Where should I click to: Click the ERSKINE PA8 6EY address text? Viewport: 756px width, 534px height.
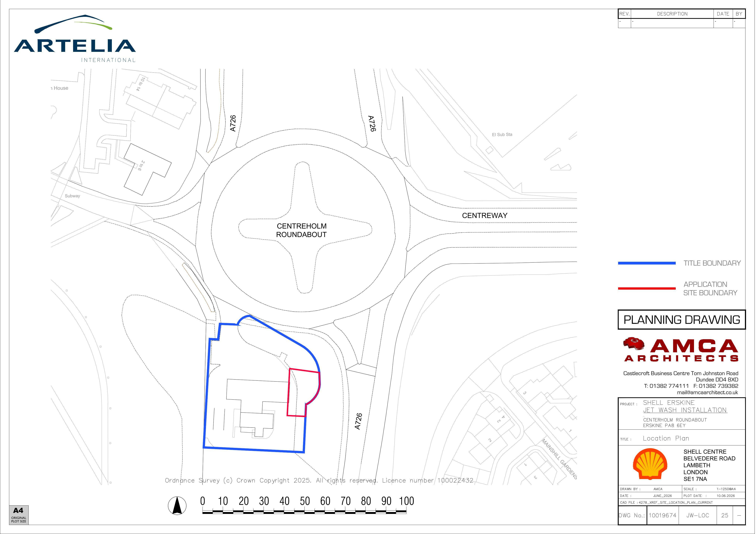click(x=664, y=426)
